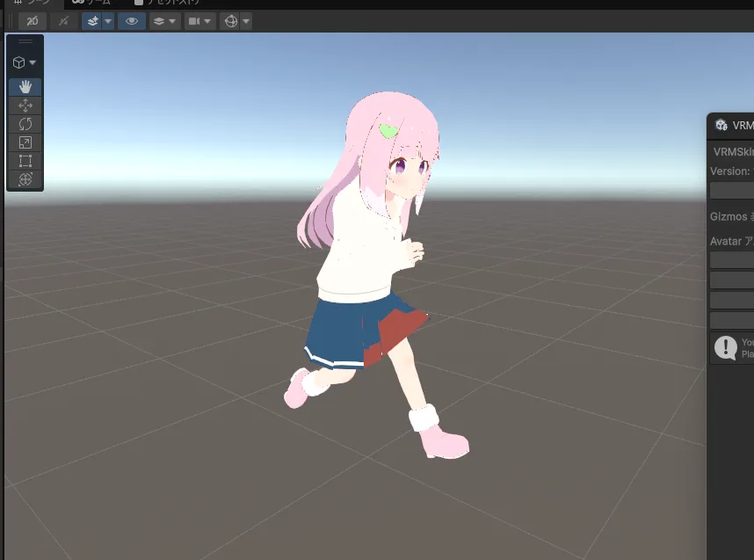
Task: Toggle the 2D view mode button
Action: coord(33,21)
